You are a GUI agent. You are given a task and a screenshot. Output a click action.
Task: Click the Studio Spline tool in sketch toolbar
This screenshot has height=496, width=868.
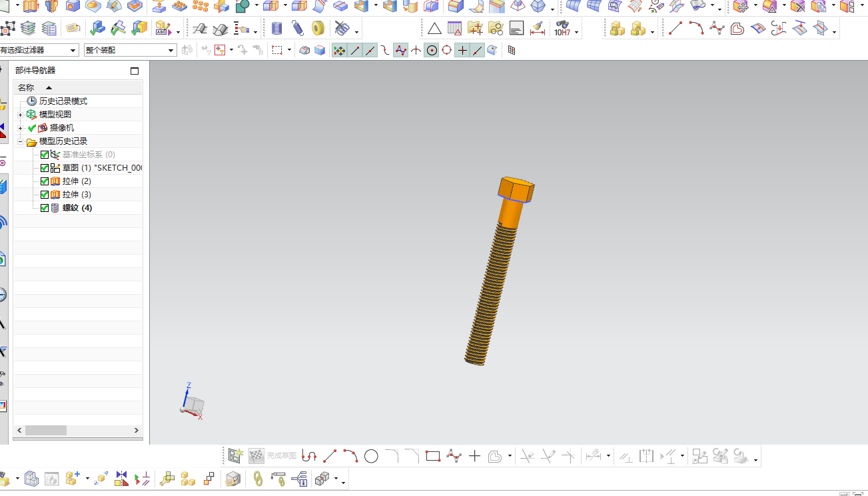click(454, 456)
